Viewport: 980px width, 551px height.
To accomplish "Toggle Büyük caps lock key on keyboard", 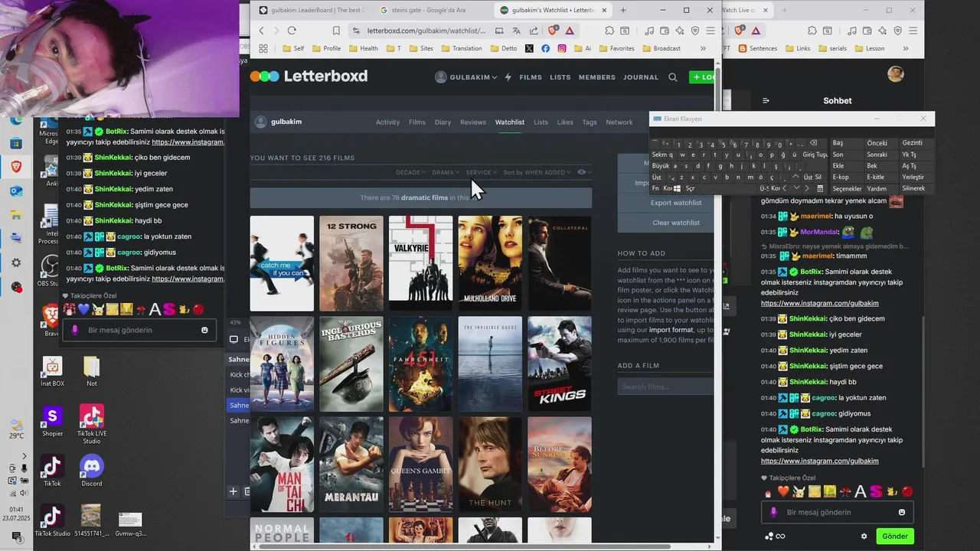I will pyautogui.click(x=660, y=166).
